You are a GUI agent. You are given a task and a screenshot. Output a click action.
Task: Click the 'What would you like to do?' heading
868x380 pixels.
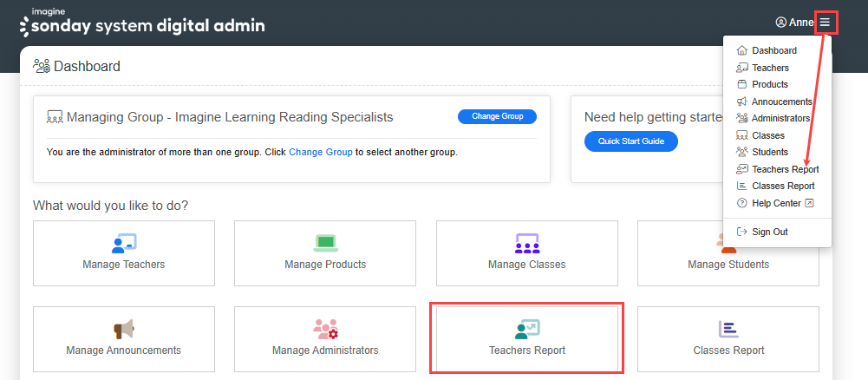coord(111,206)
